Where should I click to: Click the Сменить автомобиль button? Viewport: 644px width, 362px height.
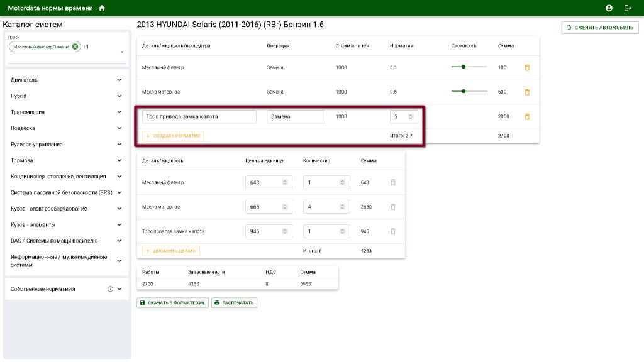tap(600, 28)
